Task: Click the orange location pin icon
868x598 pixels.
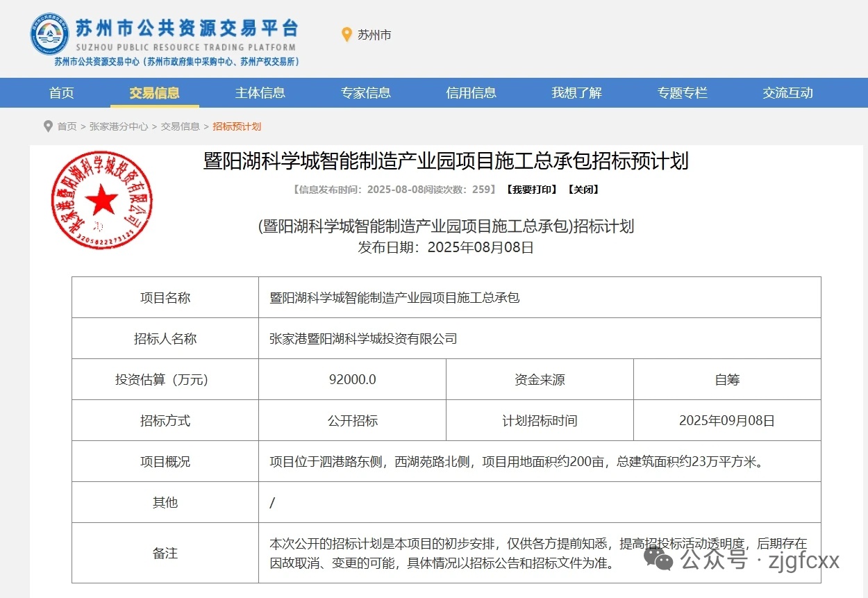Action: 347,35
